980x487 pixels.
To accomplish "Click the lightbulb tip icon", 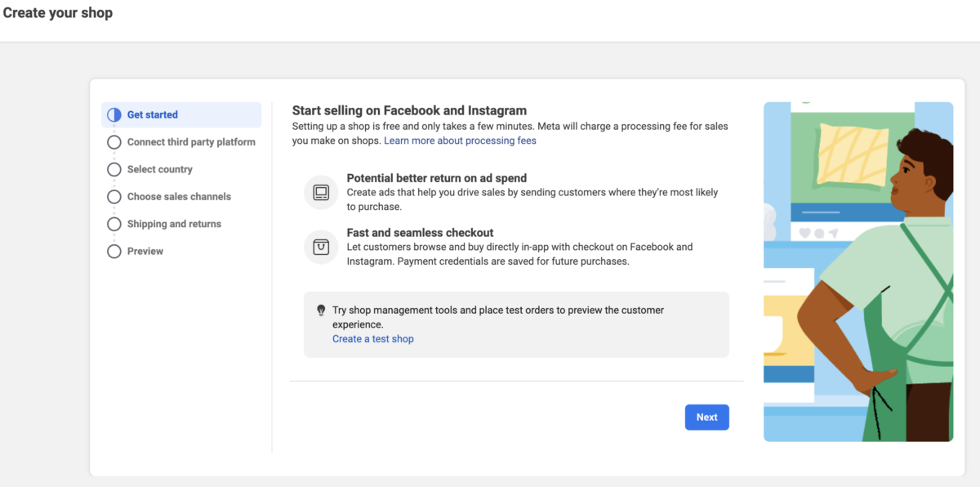I will [x=321, y=311].
